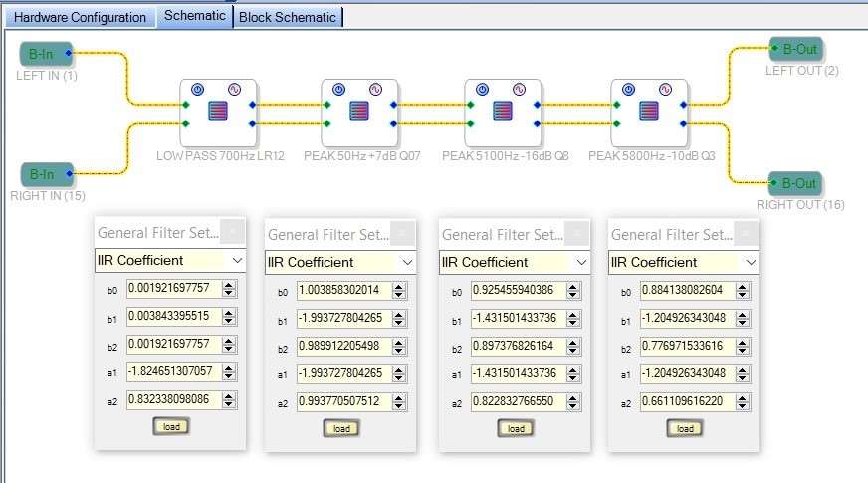868x483 pixels.
Task: Open the Hardware Configuration tab
Action: coord(80,17)
